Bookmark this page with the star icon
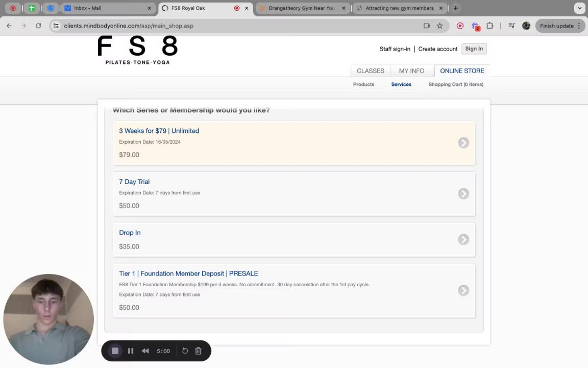 point(439,26)
